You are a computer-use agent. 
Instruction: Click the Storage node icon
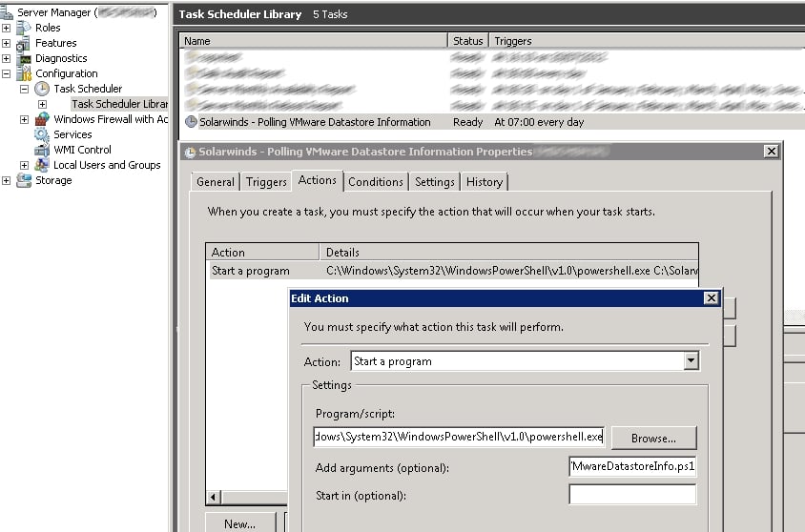click(x=24, y=180)
